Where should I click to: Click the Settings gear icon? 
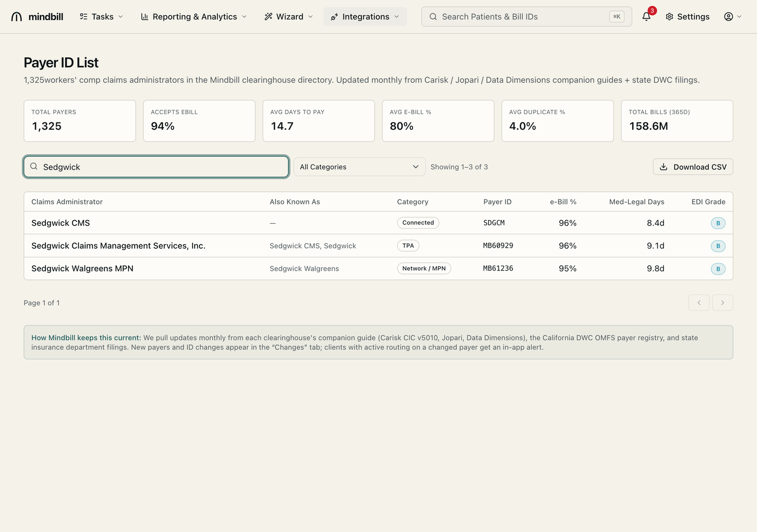pos(669,17)
